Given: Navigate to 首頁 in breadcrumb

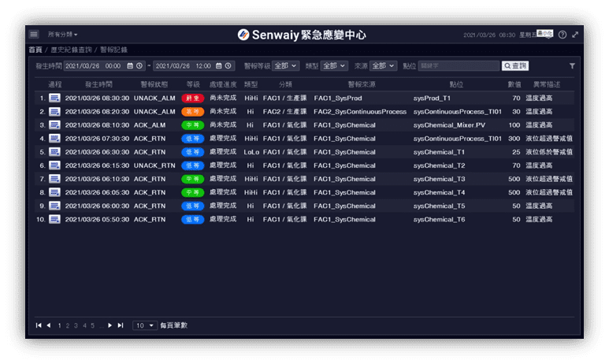Looking at the screenshot, I should pyautogui.click(x=35, y=50).
